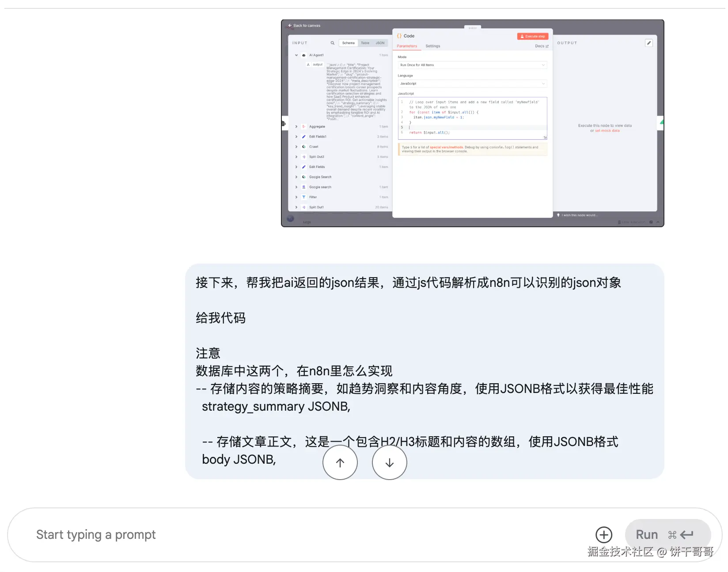Click the Google Search (capital S) node icon
The height and width of the screenshot is (572, 728).
[303, 177]
